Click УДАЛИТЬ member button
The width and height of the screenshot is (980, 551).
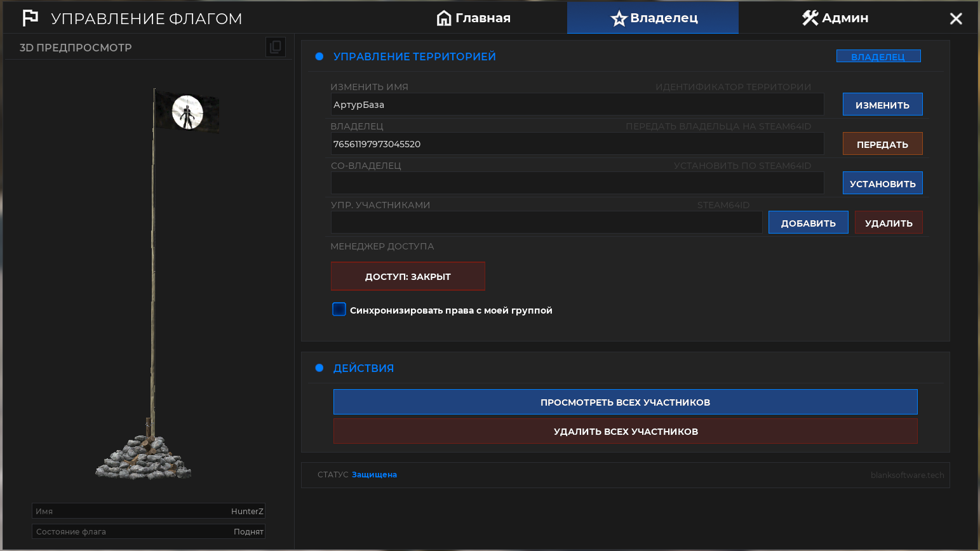[889, 223]
